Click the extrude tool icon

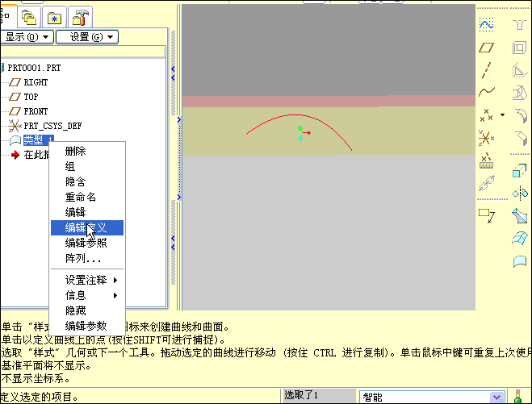pyautogui.click(x=519, y=170)
